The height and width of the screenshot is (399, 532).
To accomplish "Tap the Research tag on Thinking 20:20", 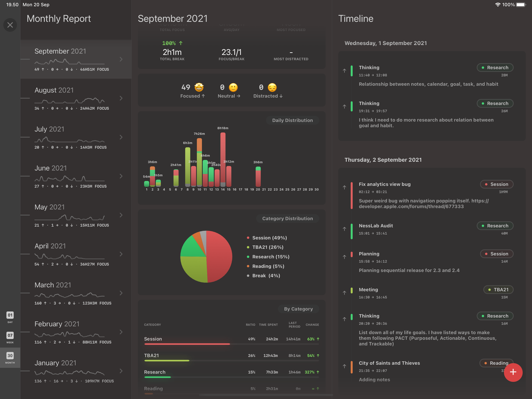I will (495, 316).
